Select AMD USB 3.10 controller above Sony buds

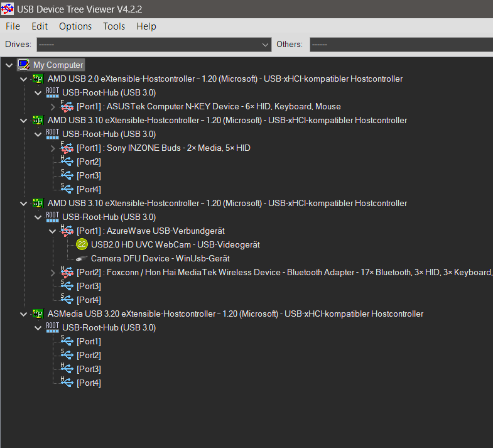click(227, 120)
